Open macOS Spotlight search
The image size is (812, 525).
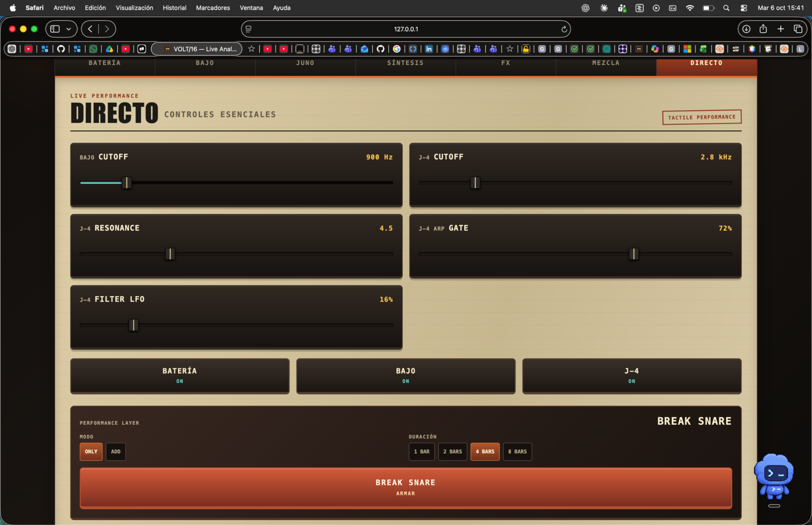pos(726,8)
